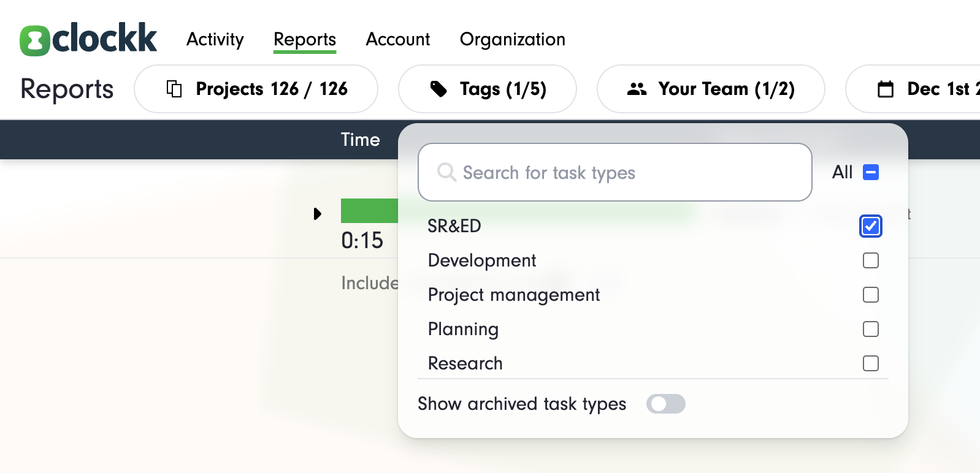
Task: Open the Organization menu item
Action: tap(512, 39)
